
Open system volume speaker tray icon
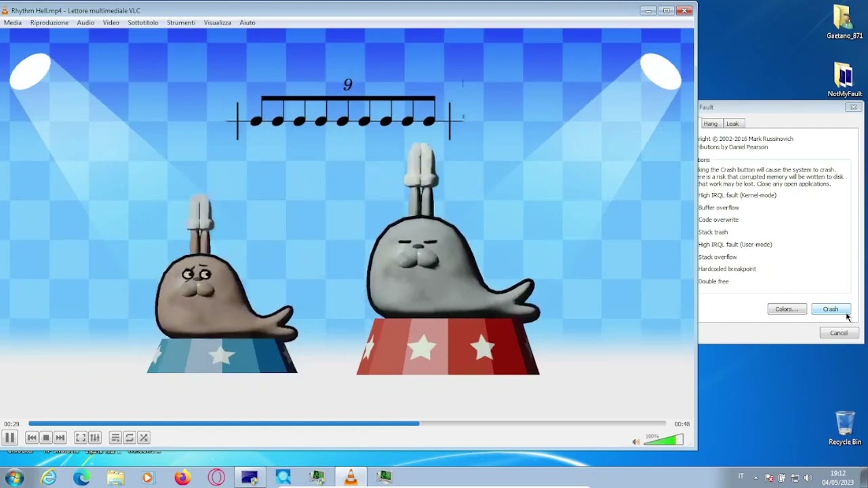coord(808,477)
